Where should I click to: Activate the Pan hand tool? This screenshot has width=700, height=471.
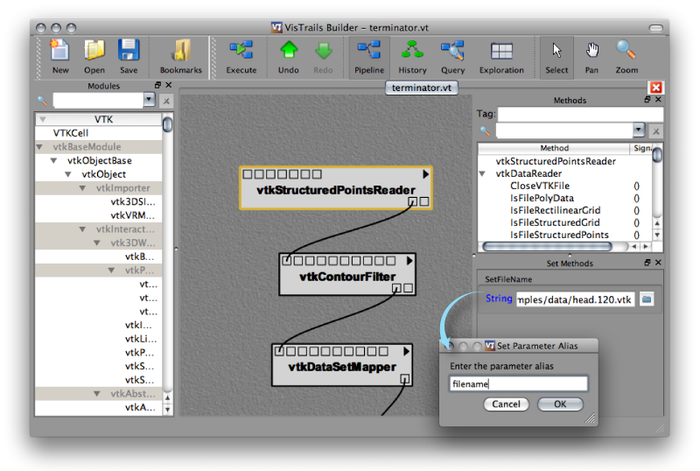point(592,52)
